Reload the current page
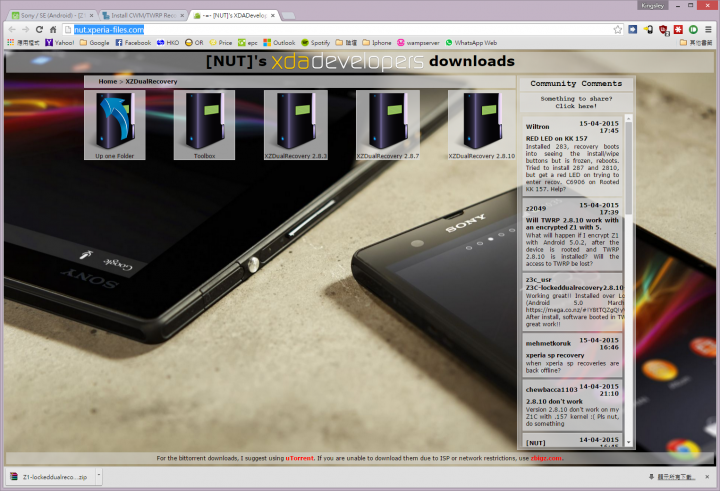Screen dimensions: 720x491 tap(39, 29)
